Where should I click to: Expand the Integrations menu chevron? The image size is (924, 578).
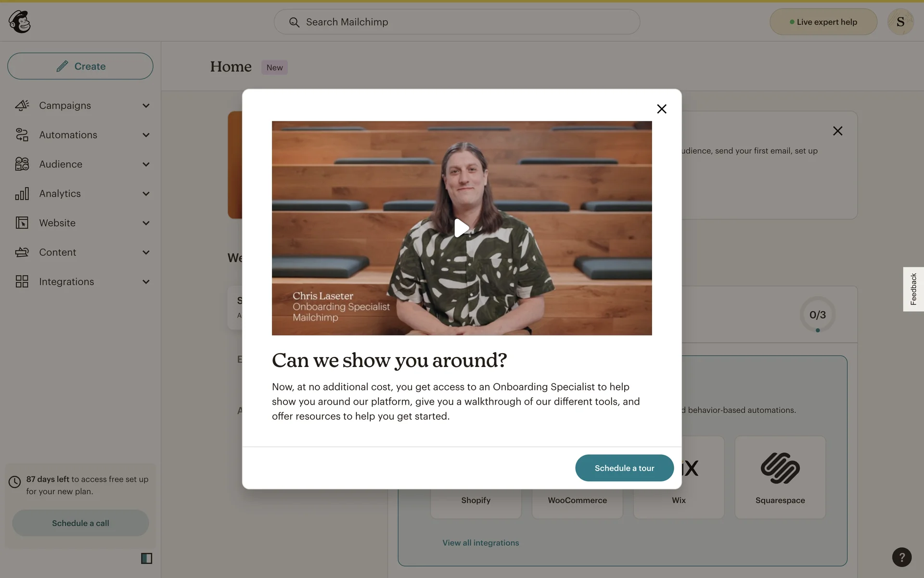146,282
